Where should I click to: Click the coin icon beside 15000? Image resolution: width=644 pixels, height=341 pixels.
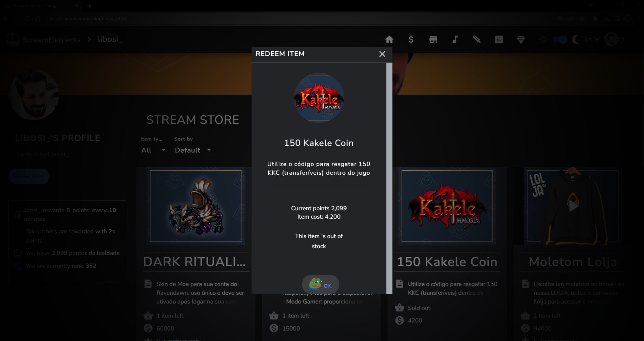(x=274, y=328)
